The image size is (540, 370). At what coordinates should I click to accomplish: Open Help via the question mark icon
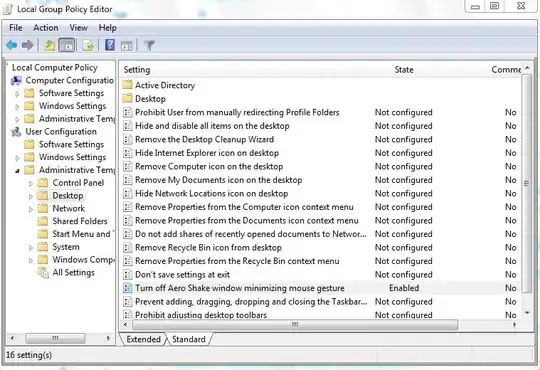(110, 45)
